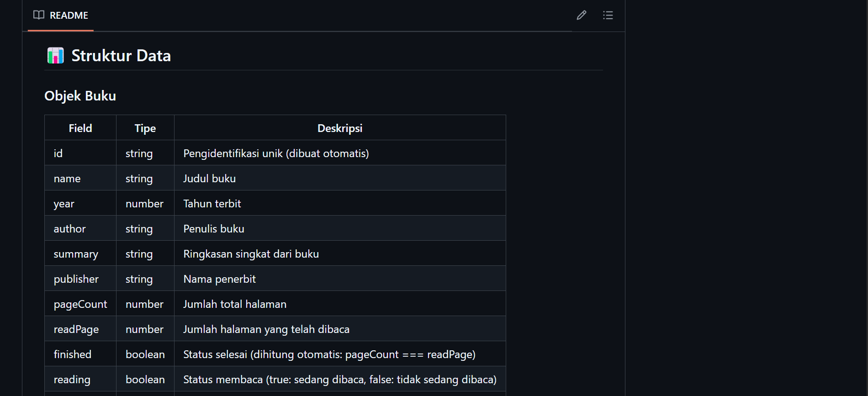Image resolution: width=868 pixels, height=396 pixels.
Task: Switch to the README tab
Action: pos(61,15)
